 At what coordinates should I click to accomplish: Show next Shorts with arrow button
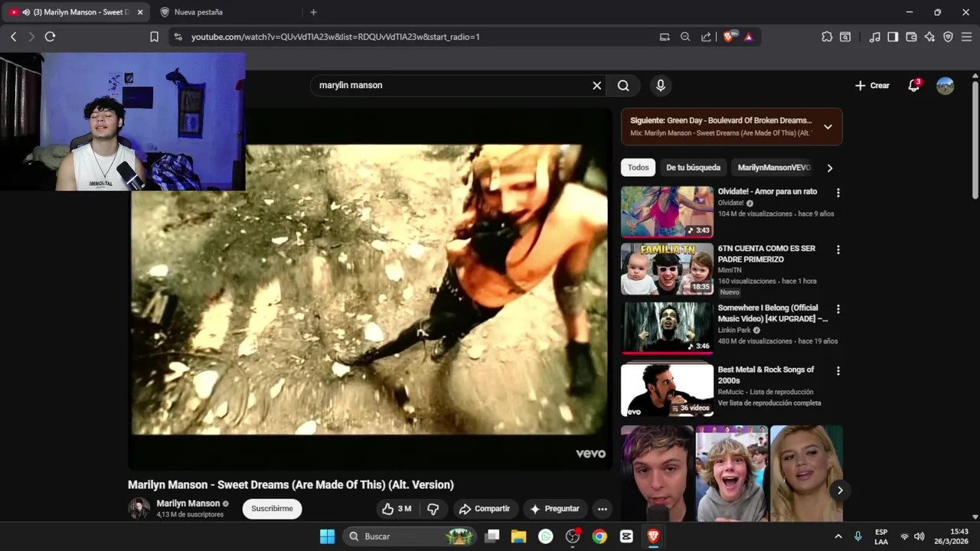840,491
